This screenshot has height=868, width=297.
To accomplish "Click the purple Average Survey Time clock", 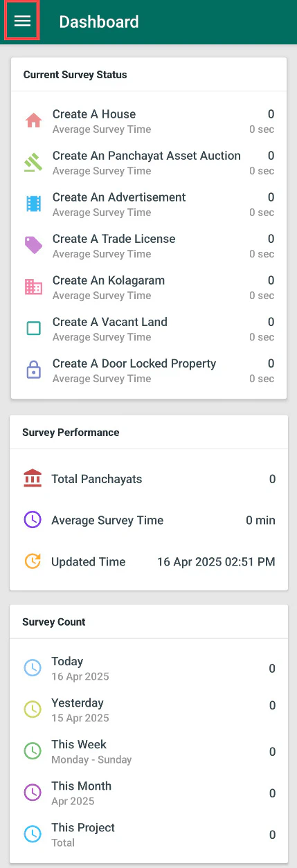I will click(33, 520).
